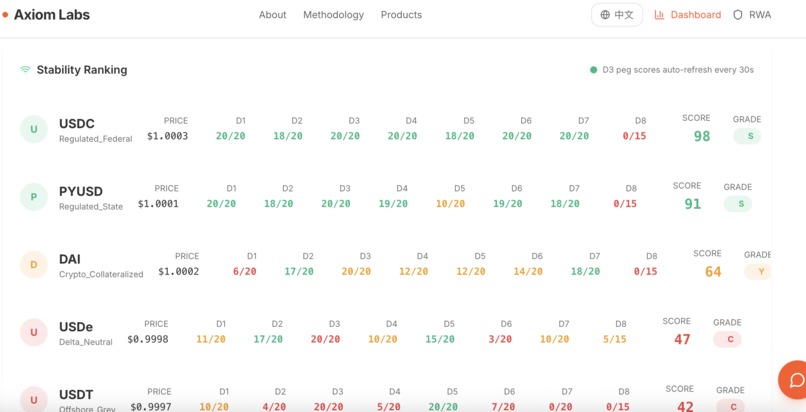Click the green auto-refresh status dot
Screen dimensions: 806x412
[593, 70]
